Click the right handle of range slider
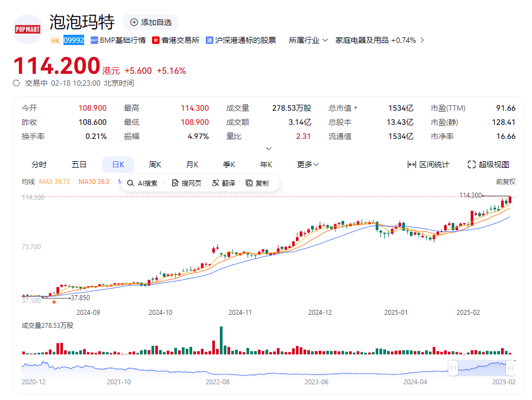Image resolution: width=532 pixels, height=400 pixels. point(511,368)
